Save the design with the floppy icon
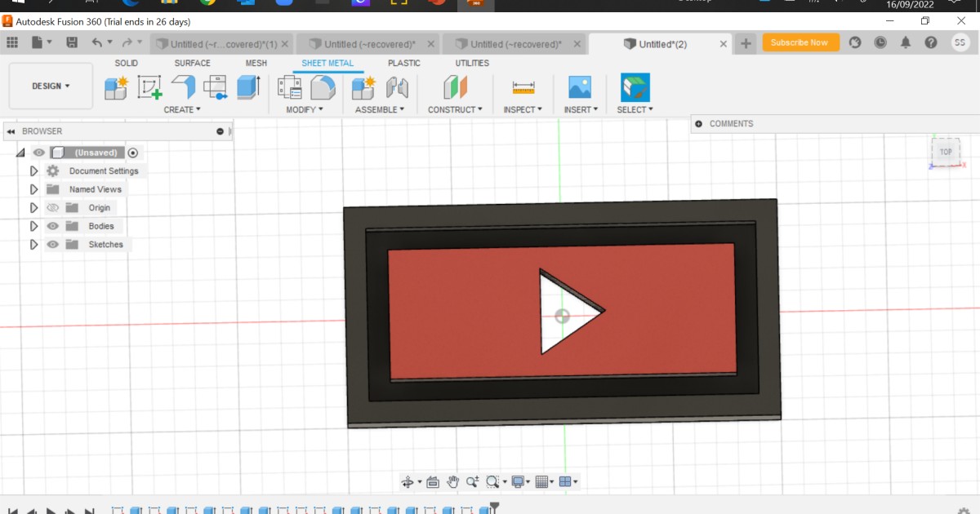This screenshot has width=980, height=514. tap(72, 42)
